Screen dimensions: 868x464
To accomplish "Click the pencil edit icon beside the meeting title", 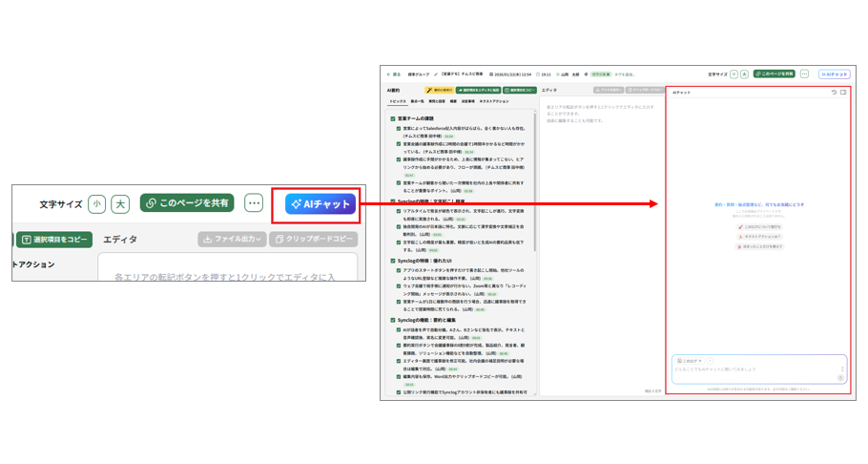I will 436,74.
